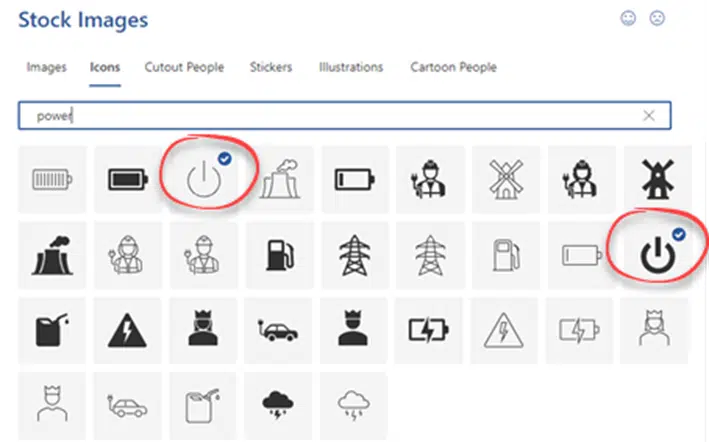Switch to the Stickers tab

click(x=271, y=67)
